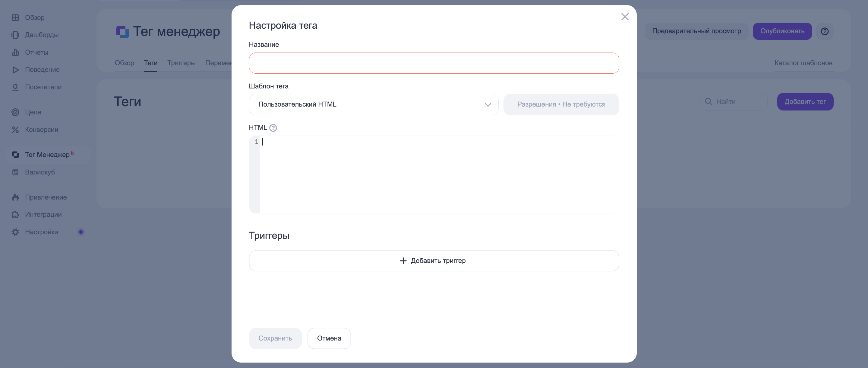The height and width of the screenshot is (368, 868).
Task: Switch to the Триггеры tab
Action: coord(181,63)
